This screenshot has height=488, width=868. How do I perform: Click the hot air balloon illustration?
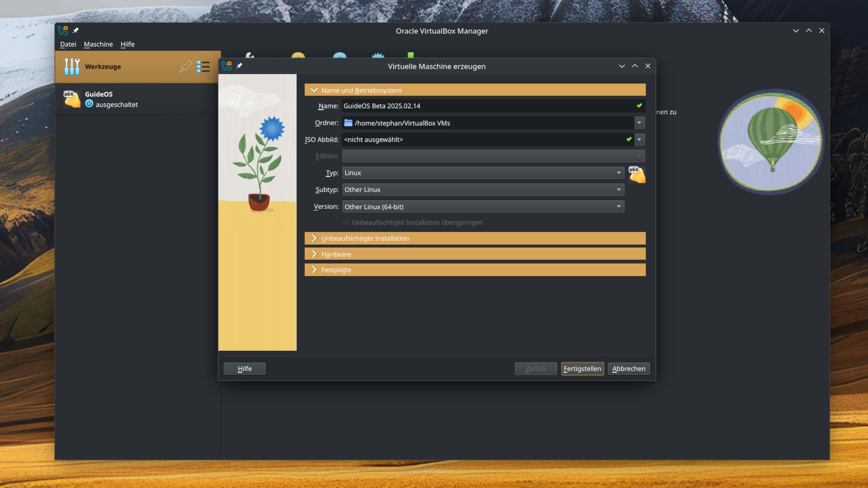click(x=771, y=141)
